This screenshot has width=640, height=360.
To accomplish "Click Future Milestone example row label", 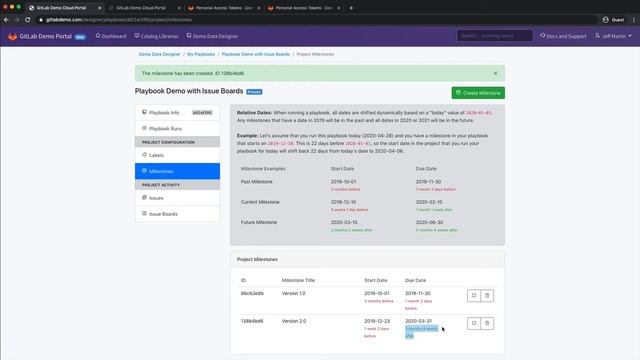I will (x=259, y=222).
